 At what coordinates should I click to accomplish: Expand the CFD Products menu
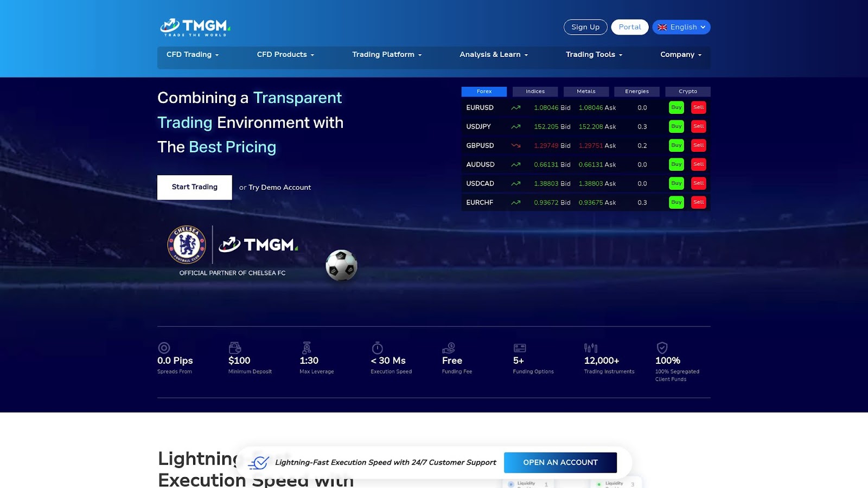coord(285,55)
